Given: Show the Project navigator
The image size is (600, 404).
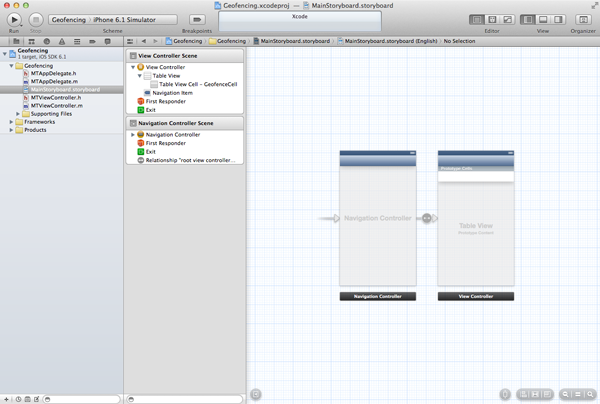Looking at the screenshot, I should tap(16, 41).
